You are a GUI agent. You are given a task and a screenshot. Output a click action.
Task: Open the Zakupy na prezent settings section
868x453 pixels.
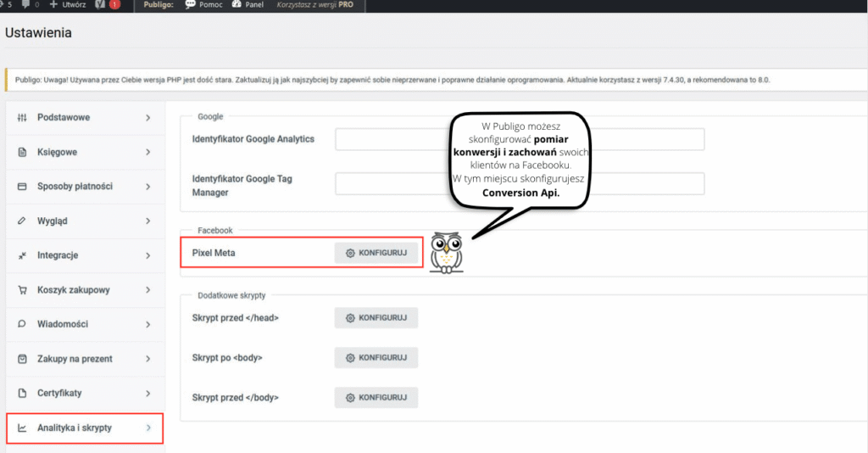point(86,359)
